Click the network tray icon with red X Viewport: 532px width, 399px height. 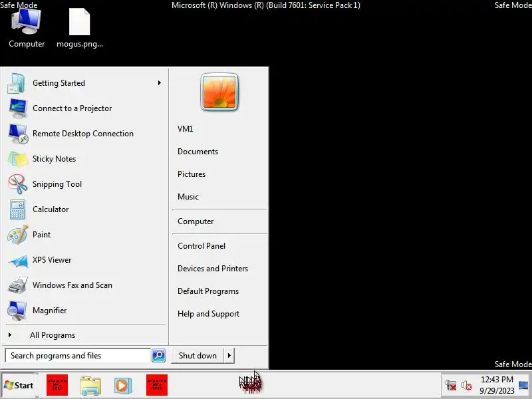451,386
